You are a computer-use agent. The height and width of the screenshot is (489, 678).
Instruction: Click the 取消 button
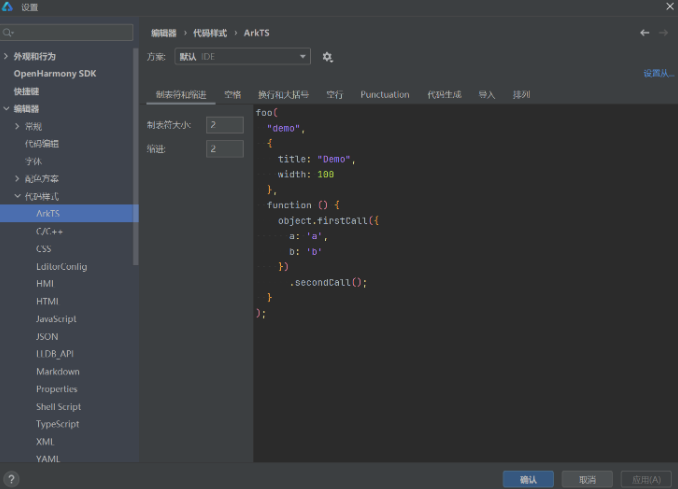[587, 479]
